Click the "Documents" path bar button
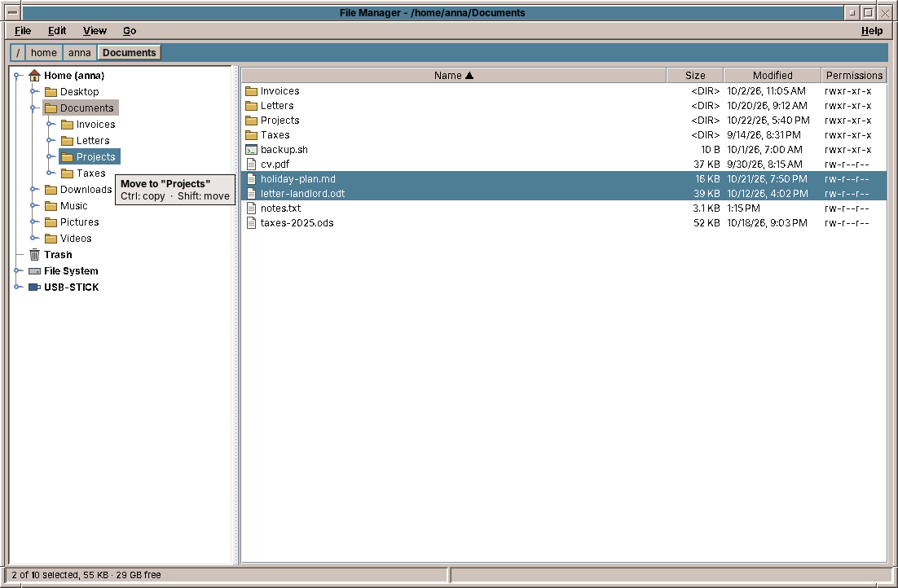 (x=130, y=53)
